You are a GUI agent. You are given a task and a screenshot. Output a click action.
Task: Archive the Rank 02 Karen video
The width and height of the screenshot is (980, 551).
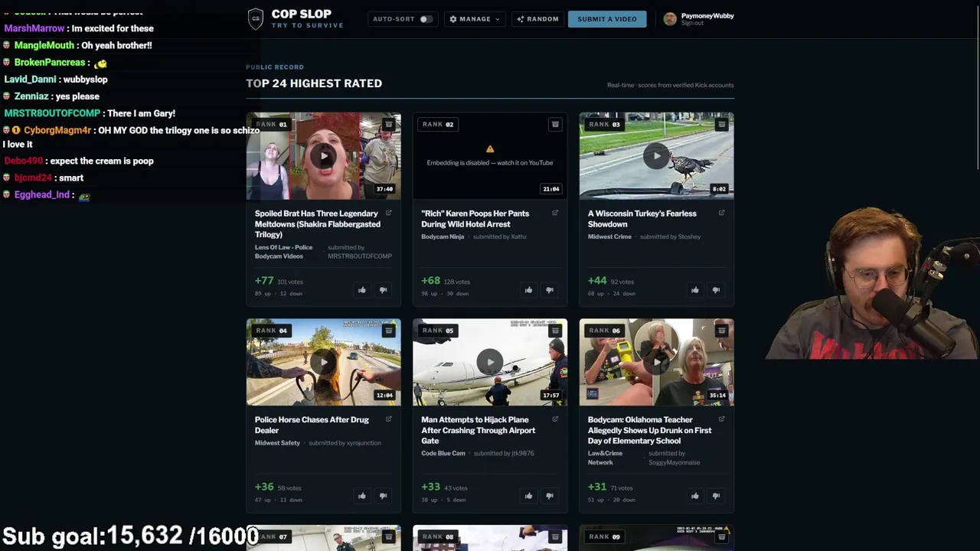[x=555, y=124]
